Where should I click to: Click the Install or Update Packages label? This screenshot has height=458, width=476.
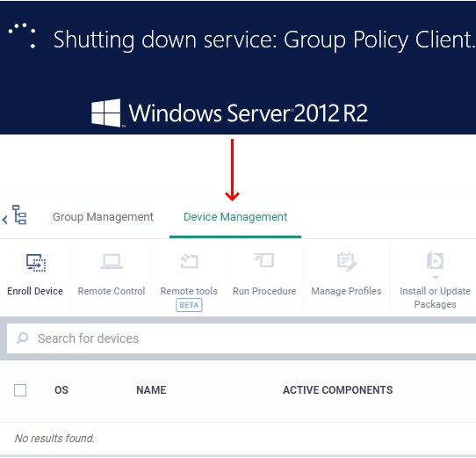435,297
